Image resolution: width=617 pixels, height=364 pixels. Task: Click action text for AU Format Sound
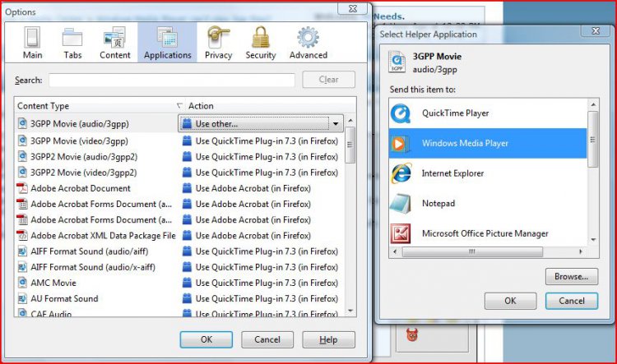267,298
